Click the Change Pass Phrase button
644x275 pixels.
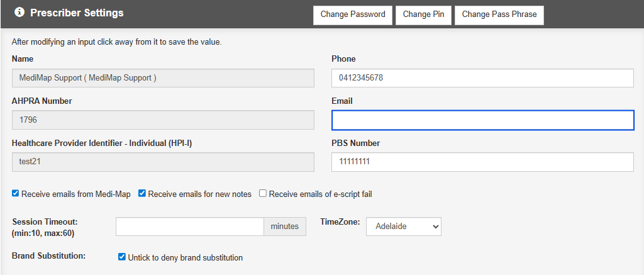tap(499, 15)
